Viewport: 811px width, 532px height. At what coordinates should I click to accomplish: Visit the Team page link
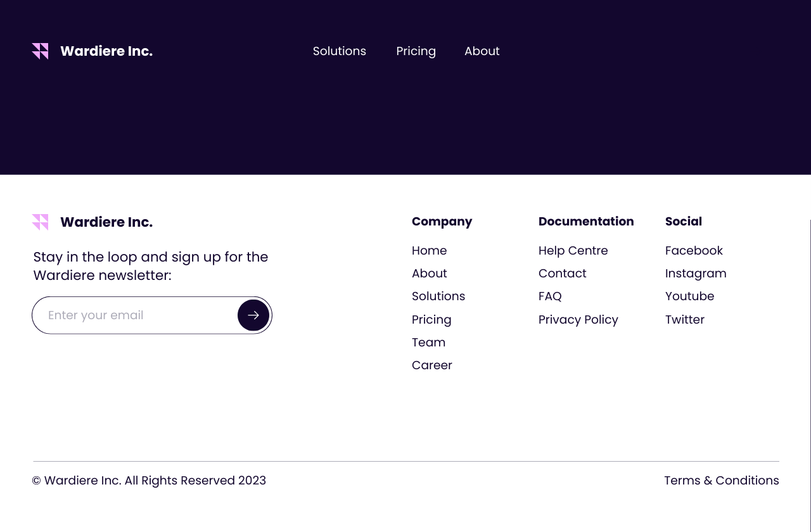pos(428,343)
